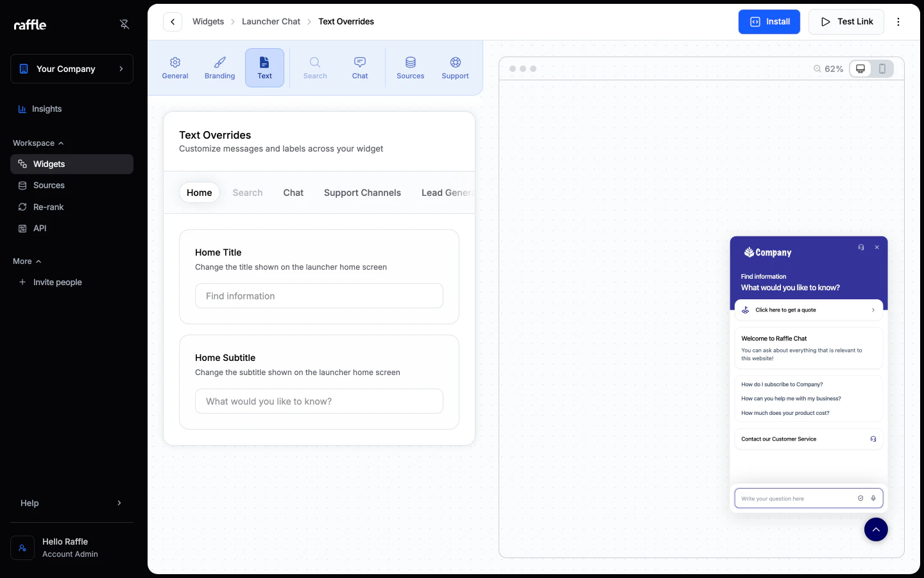The height and width of the screenshot is (578, 924).
Task: Open the Branding brush tab
Action: click(x=219, y=67)
